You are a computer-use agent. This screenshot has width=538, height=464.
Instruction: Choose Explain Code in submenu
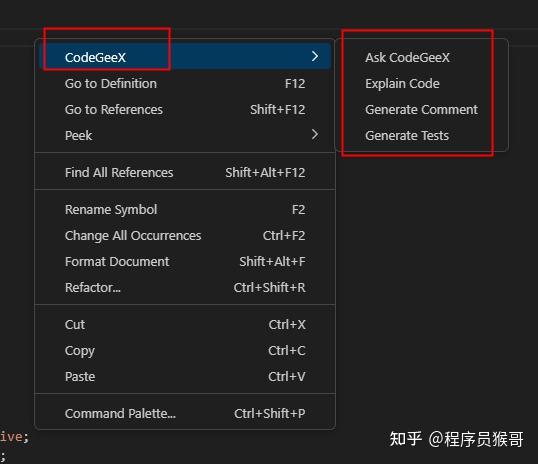402,84
